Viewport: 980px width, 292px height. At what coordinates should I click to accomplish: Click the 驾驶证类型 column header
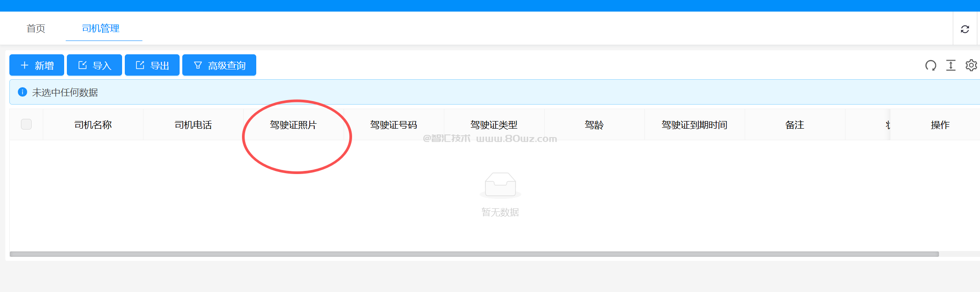point(494,125)
